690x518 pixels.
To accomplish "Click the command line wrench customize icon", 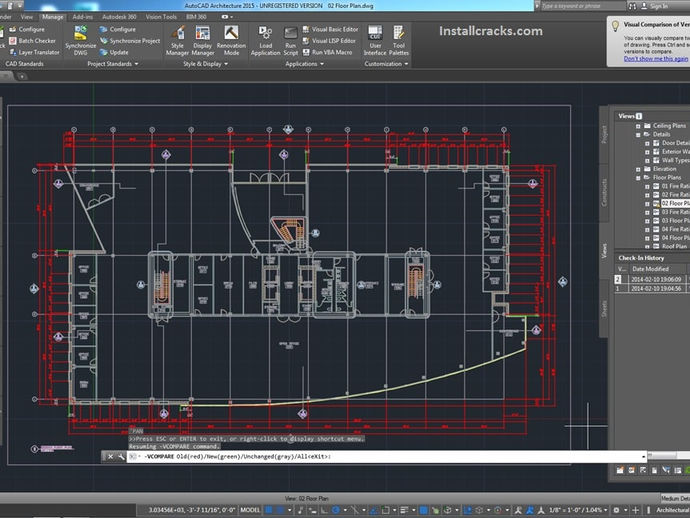I will coord(121,457).
